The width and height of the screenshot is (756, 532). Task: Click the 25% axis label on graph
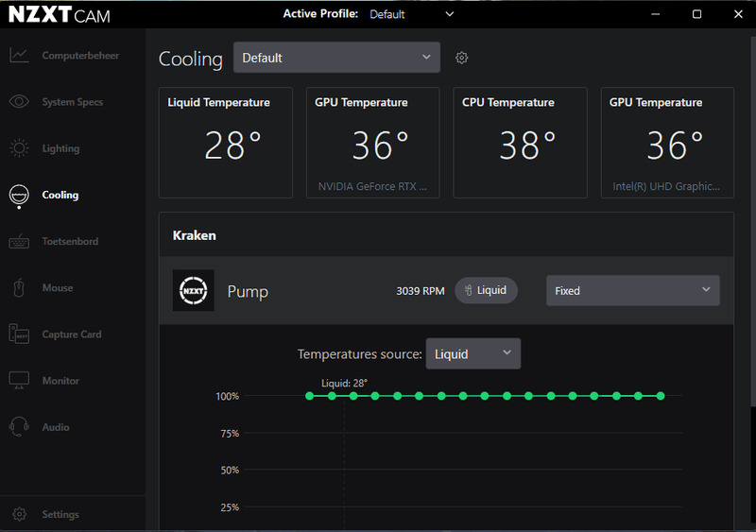click(x=230, y=507)
